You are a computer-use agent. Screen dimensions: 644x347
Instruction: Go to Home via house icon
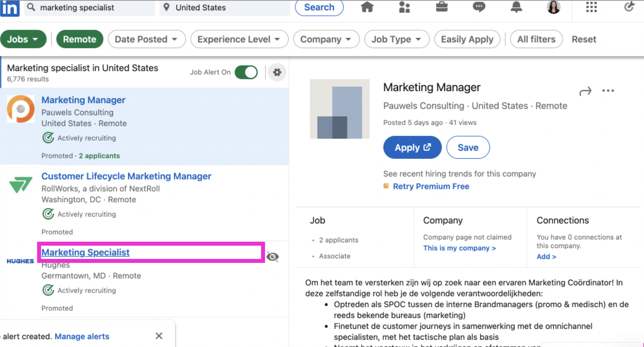[367, 7]
